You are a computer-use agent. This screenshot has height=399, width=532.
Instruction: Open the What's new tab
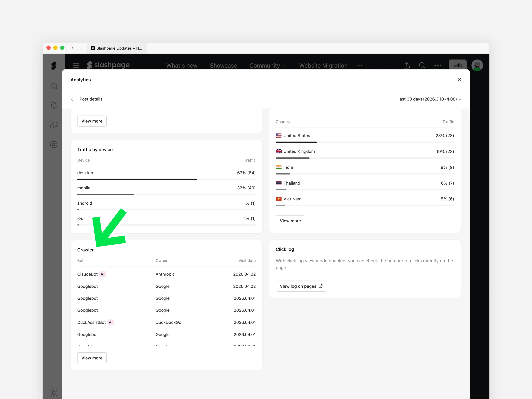pos(182,65)
